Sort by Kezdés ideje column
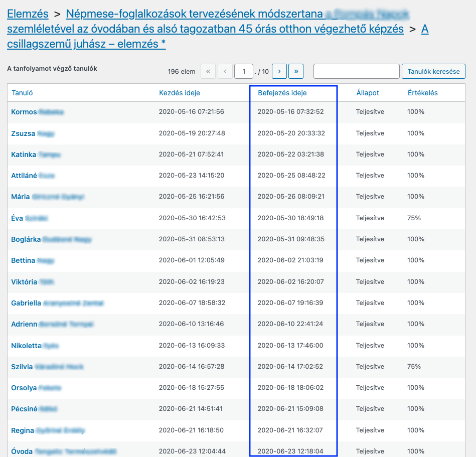 [180, 93]
